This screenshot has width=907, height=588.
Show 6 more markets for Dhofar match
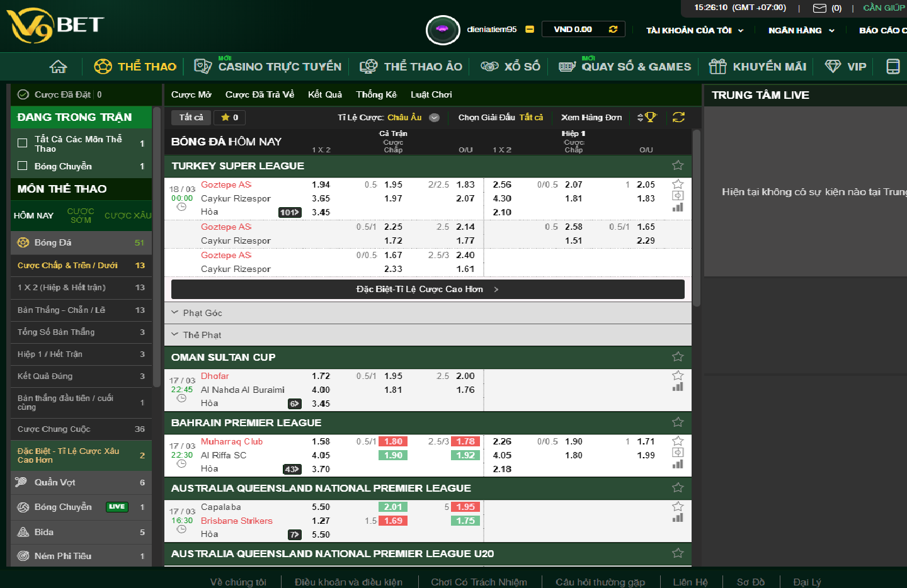coord(295,404)
